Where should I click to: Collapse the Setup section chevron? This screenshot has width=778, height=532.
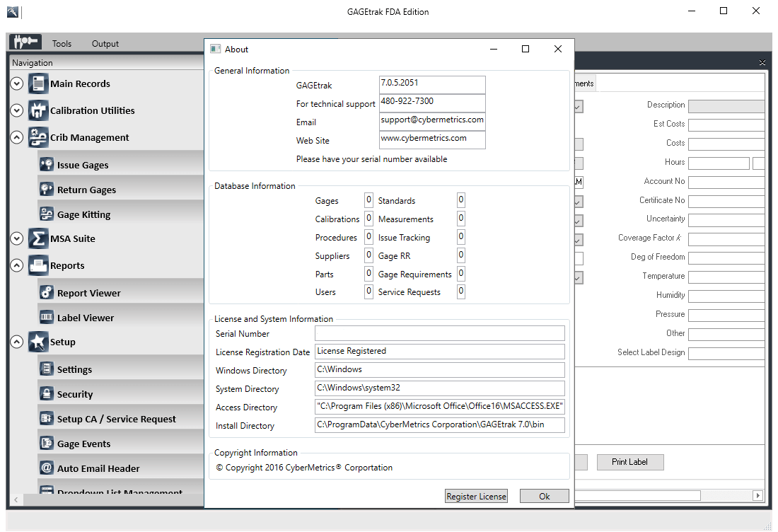[17, 342]
